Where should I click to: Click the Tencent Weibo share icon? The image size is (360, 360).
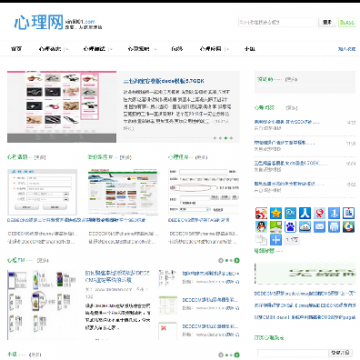pos(290,213)
